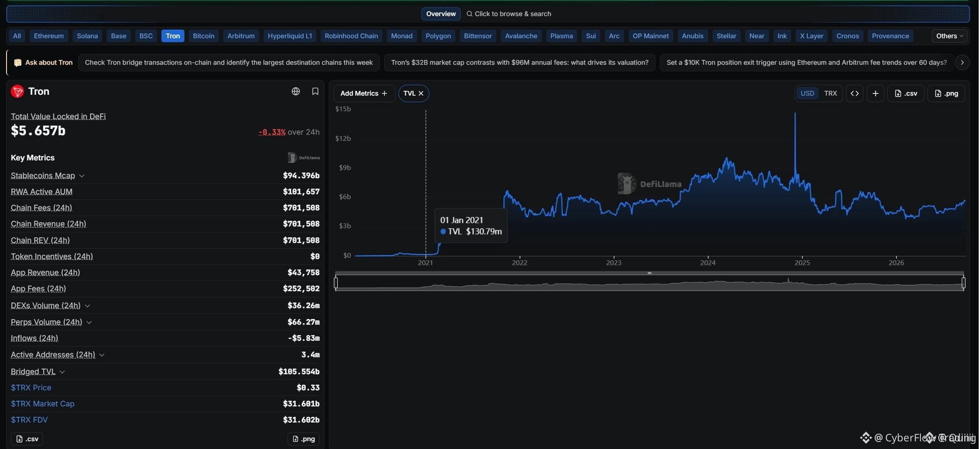Download Key Metrics .csv at panel bottom
980x449 pixels.
point(27,439)
